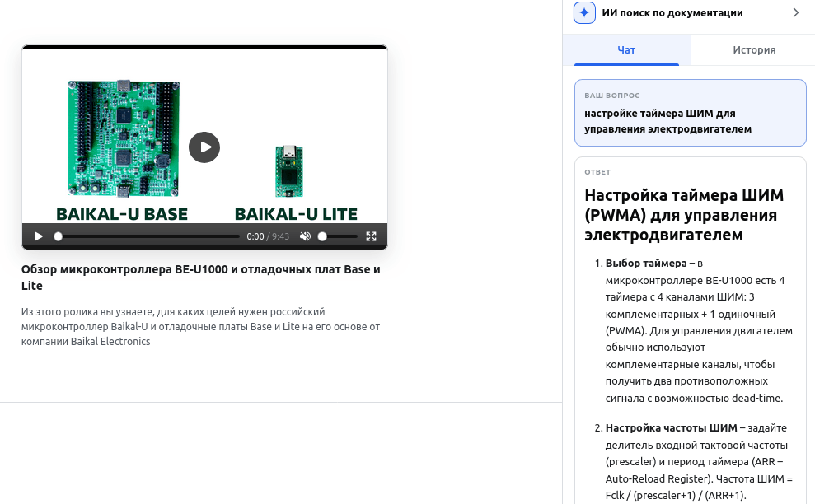The height and width of the screenshot is (504, 815).
Task: Collapse the AI search panel with chevron
Action: (x=796, y=12)
